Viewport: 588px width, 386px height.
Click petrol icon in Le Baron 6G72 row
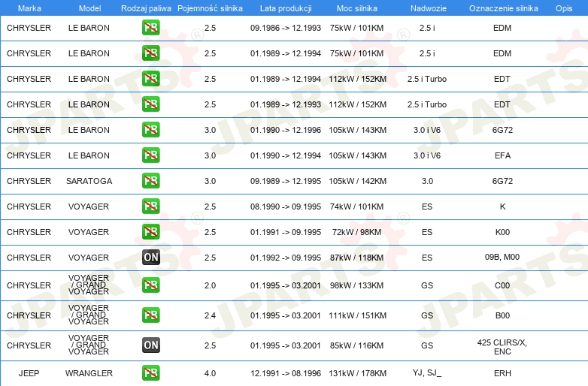pos(150,129)
